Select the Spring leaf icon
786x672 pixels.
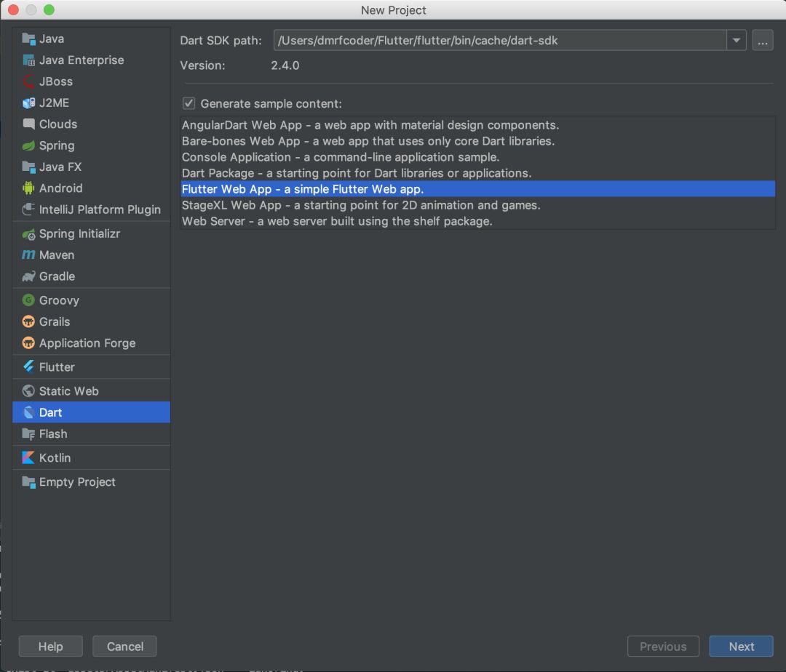coord(28,145)
